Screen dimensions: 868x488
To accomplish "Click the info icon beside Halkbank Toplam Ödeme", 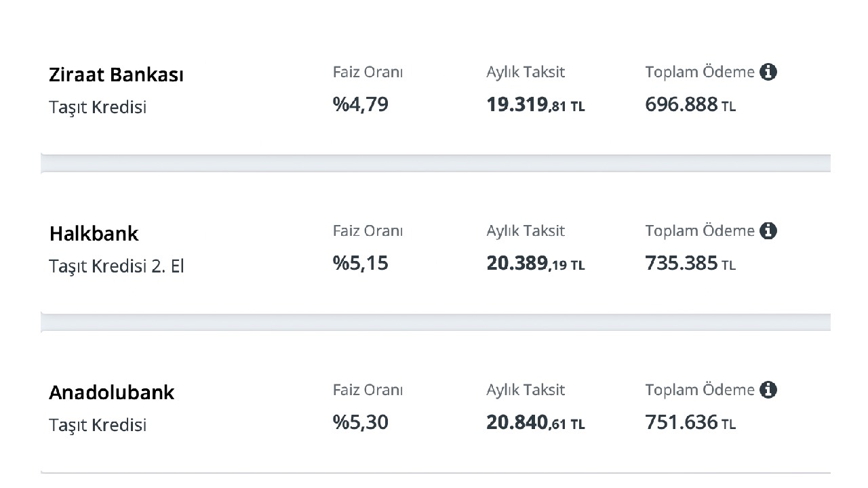I will 768,231.
